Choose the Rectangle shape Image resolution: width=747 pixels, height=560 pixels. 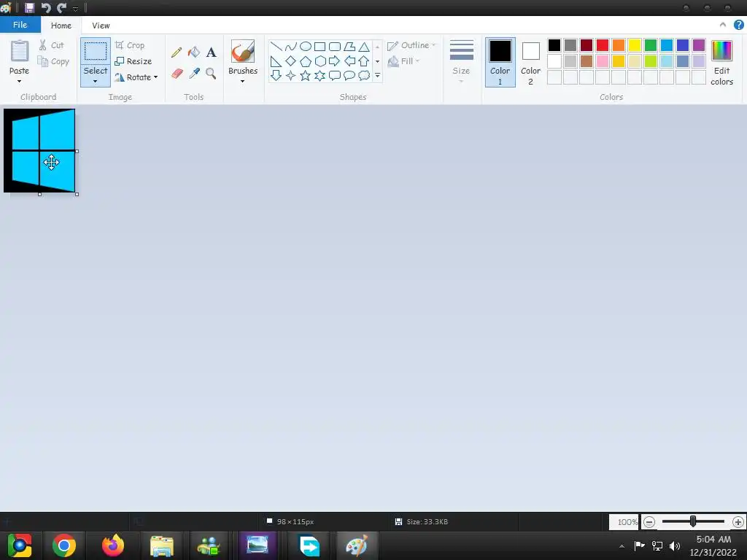tap(320, 46)
